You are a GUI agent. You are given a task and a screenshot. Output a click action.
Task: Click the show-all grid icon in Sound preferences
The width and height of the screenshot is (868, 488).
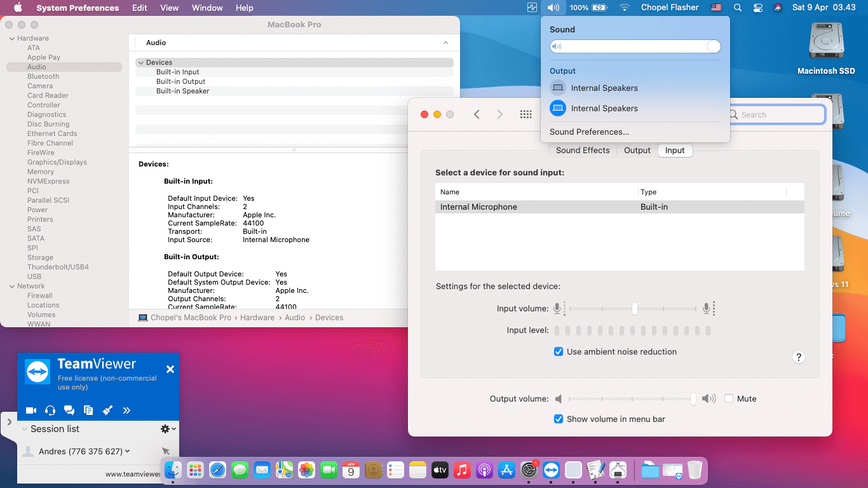[x=526, y=114]
